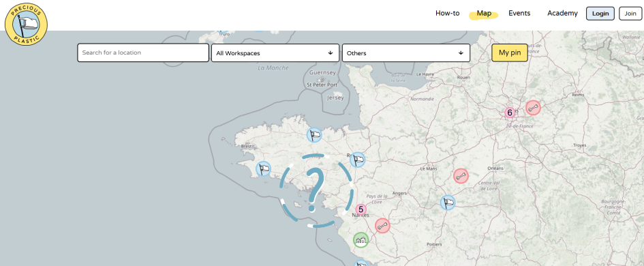The image size is (644, 266).
Task: Click the red machine pin near Paris
Action: tap(533, 108)
